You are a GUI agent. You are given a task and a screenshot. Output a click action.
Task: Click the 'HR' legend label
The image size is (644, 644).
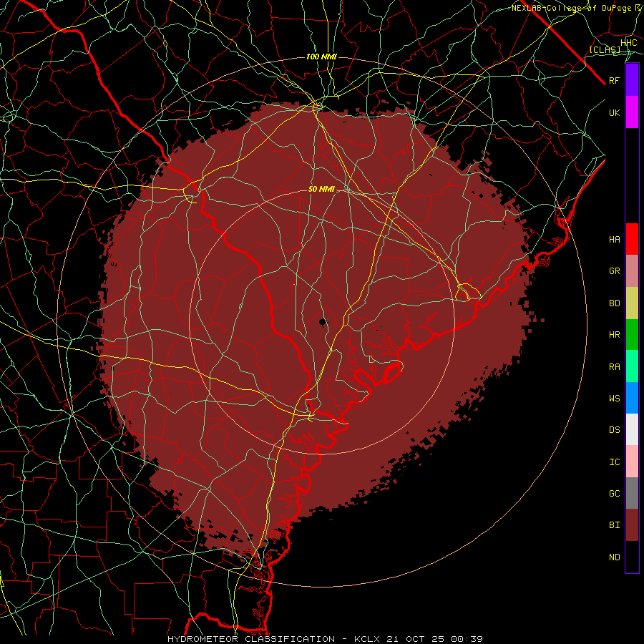(615, 335)
